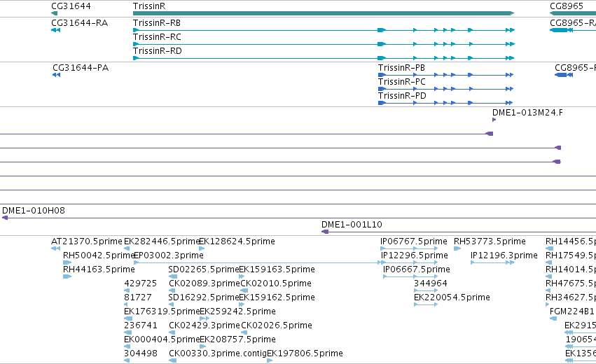Select transcript TrissinR-RB label
This screenshot has height=364, width=596.
[157, 23]
